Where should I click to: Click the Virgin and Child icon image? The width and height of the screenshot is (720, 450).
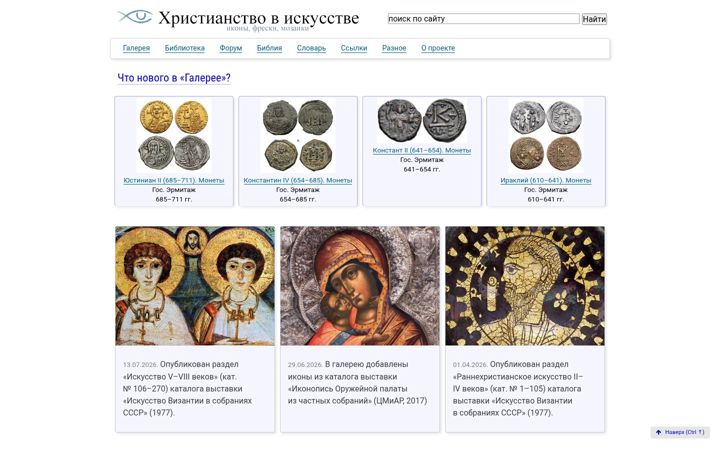[360, 286]
